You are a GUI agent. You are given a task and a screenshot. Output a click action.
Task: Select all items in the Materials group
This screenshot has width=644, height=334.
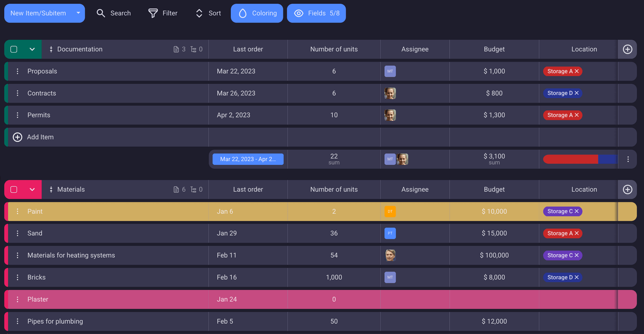pos(13,189)
